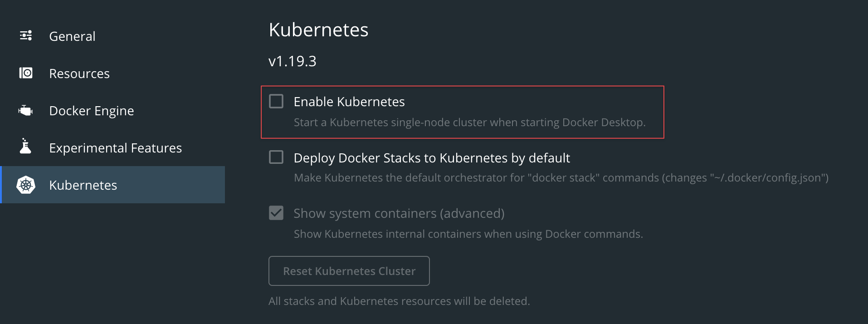The image size is (868, 324).
Task: Tick the Enable Kubernetes checkbox
Action: [x=276, y=101]
